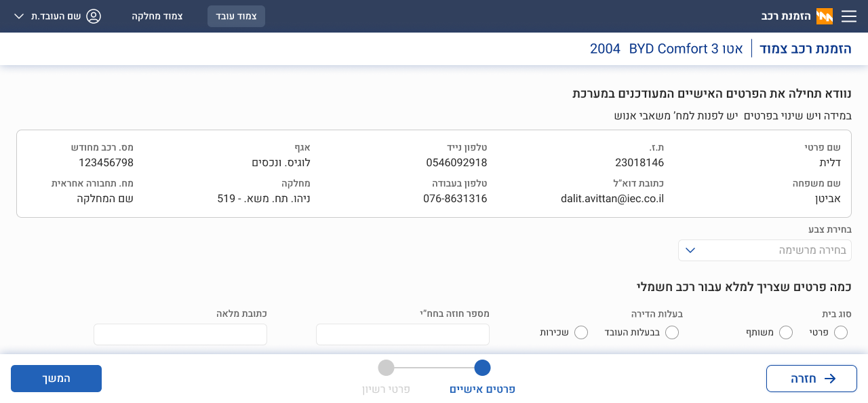Click the active פרטים אישיים progress dot
This screenshot has height=403, width=868.
[482, 368]
